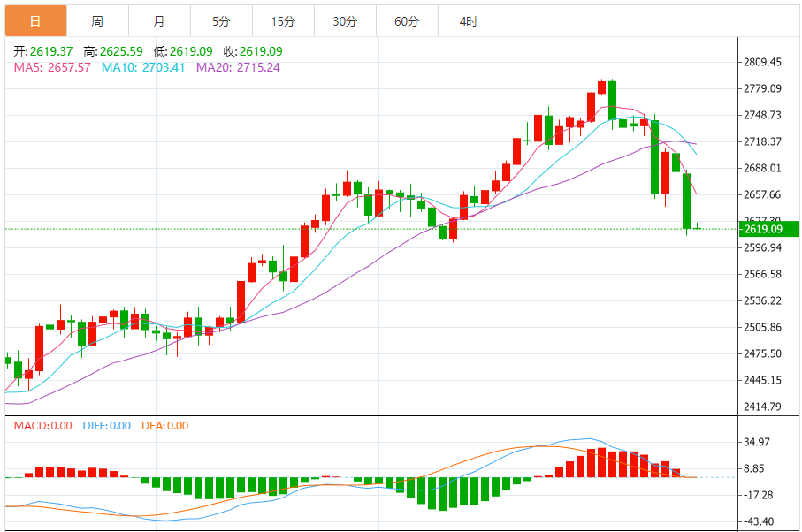
Task: Click the 2809.45 price axis label
Action: [x=762, y=62]
